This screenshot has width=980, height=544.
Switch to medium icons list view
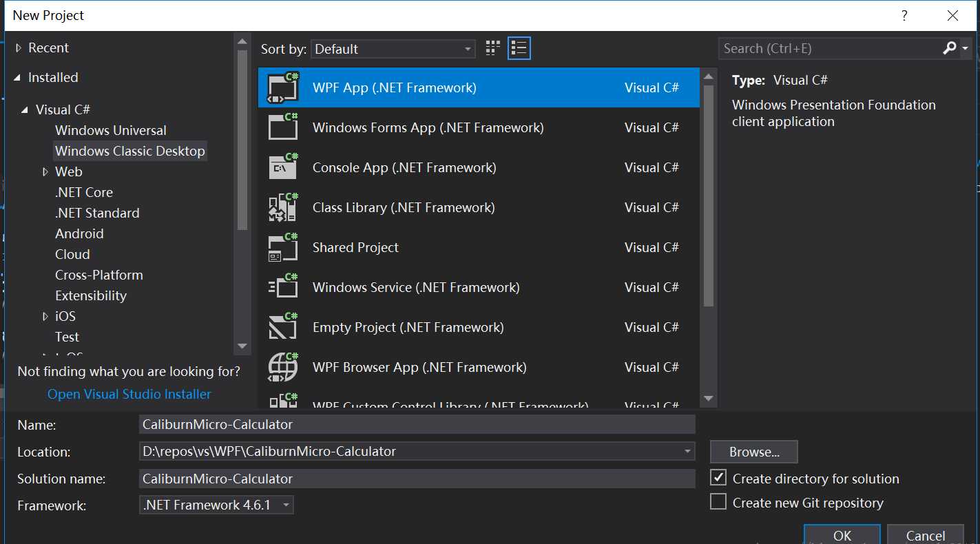519,48
